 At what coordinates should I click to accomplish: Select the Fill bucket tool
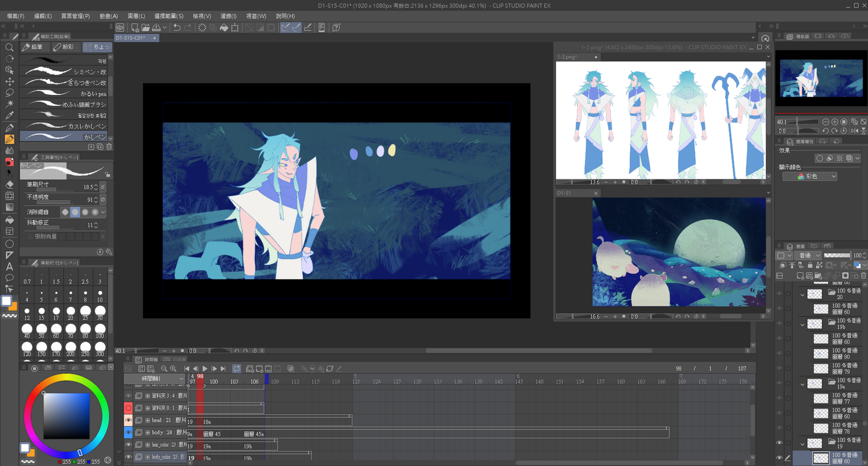[9, 219]
